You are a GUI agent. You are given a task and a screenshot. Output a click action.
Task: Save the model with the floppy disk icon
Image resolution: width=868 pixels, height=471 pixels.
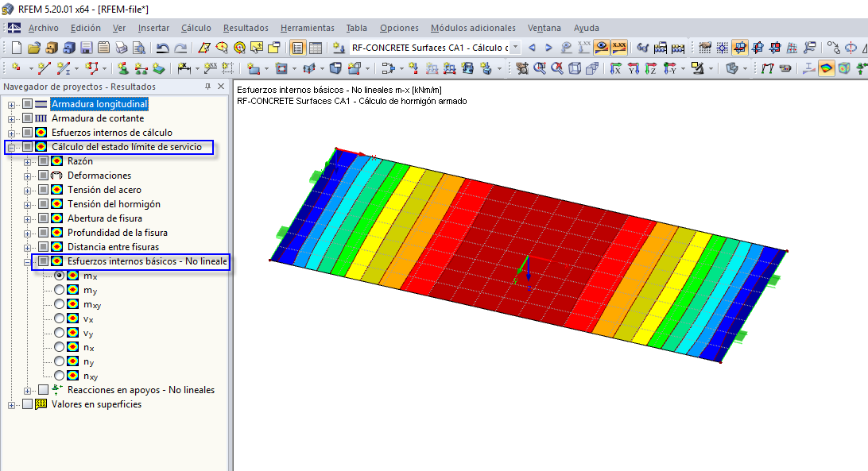(x=87, y=48)
